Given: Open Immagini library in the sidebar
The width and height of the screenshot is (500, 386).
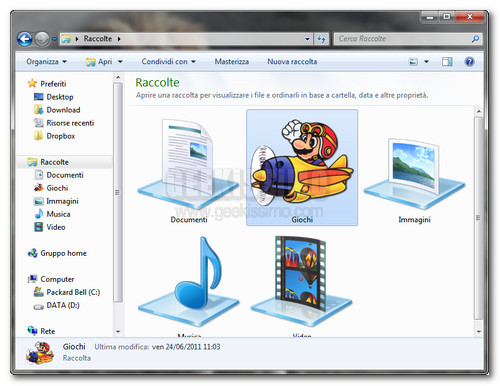Looking at the screenshot, I should click(62, 201).
